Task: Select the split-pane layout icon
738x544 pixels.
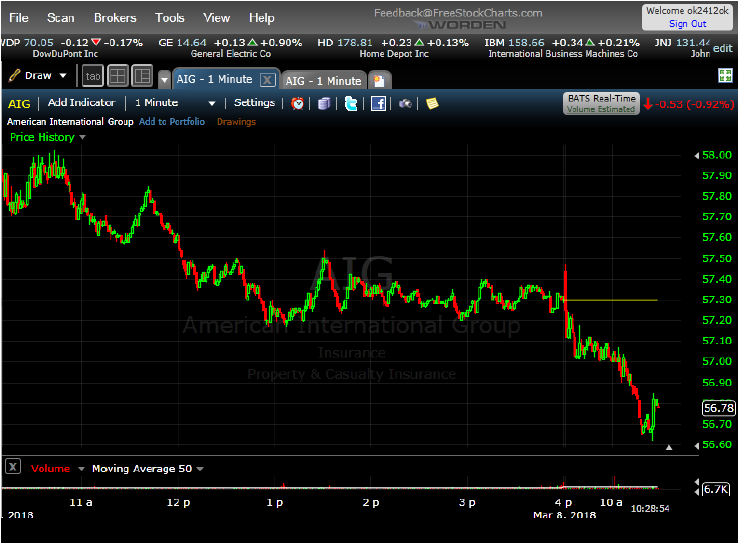Action: tap(142, 76)
